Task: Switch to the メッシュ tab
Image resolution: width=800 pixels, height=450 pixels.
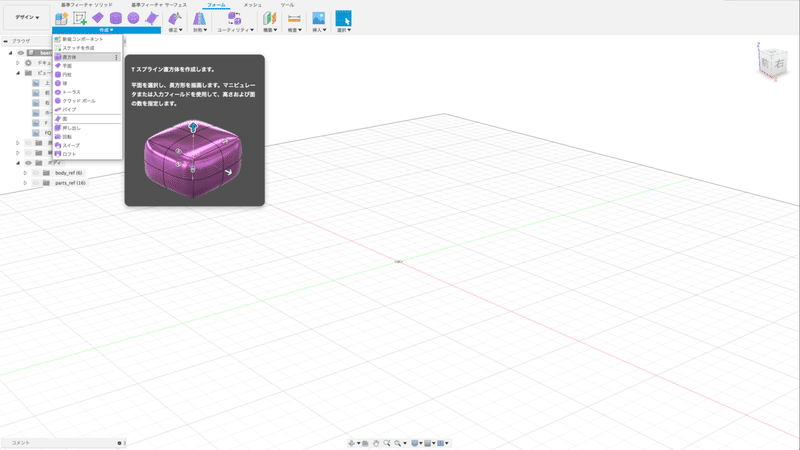Action: point(252,5)
